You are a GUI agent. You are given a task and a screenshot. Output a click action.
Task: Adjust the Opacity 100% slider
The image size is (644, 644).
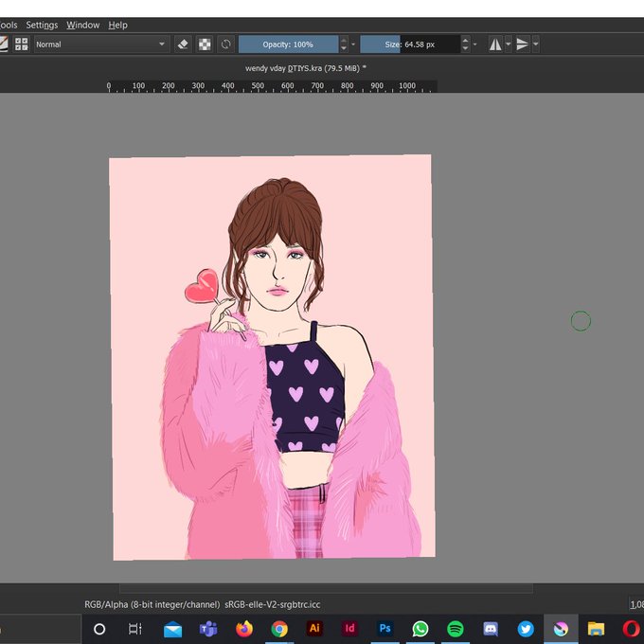[288, 44]
